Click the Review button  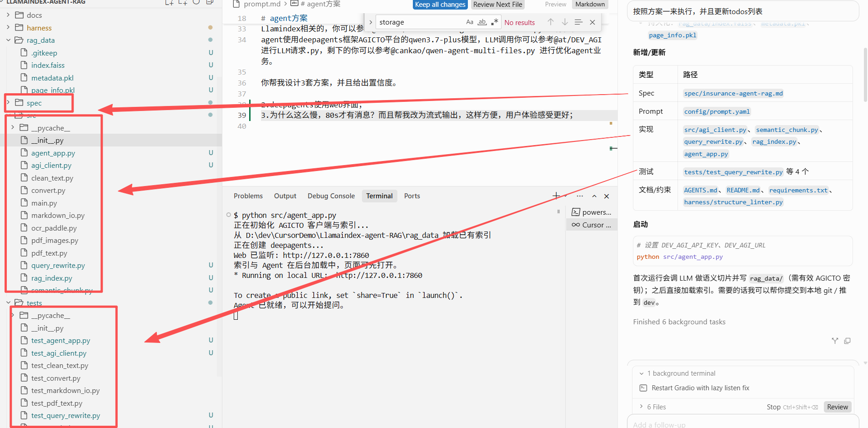[x=837, y=407]
